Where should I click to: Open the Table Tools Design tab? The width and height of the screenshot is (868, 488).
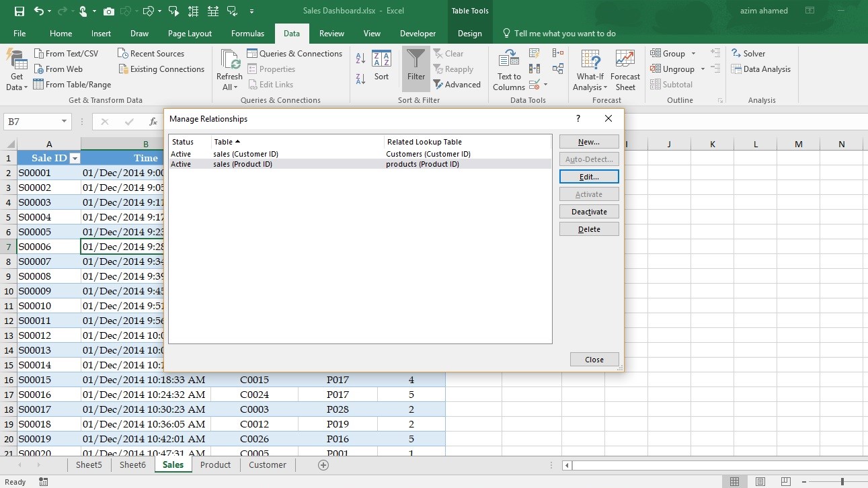[x=469, y=34]
